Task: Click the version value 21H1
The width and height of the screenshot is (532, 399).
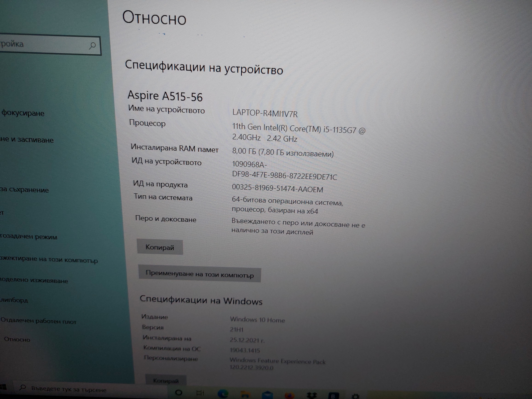Action: pos(237,330)
